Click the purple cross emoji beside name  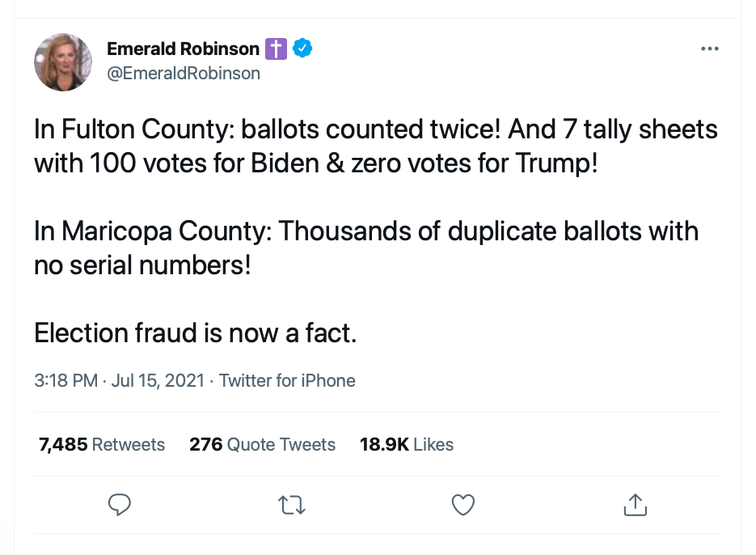pyautogui.click(x=276, y=49)
